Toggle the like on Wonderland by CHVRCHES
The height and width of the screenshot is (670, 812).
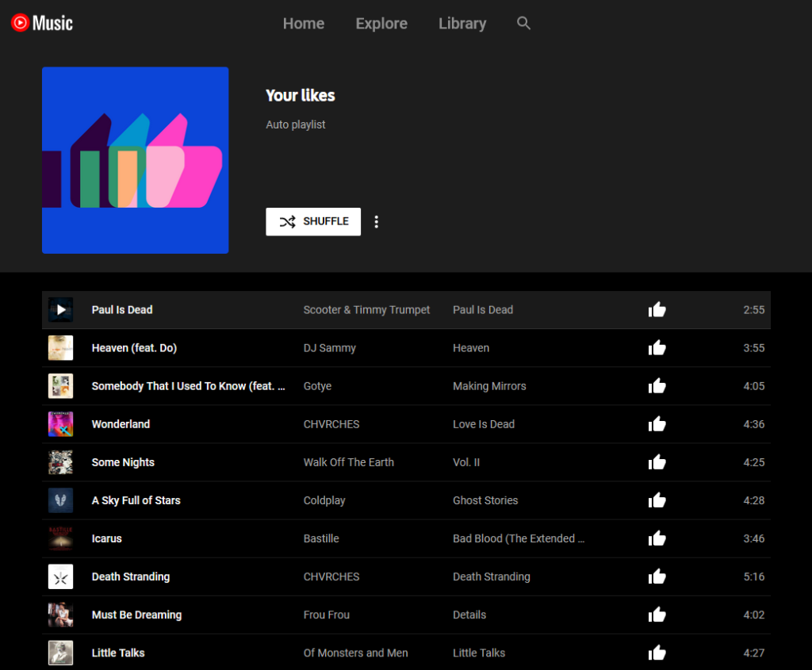(x=657, y=423)
